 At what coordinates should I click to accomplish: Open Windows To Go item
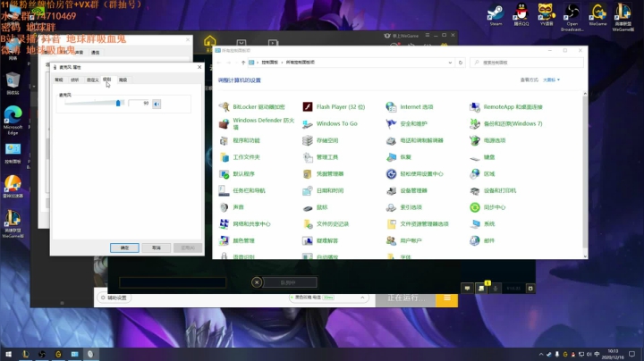330,123
